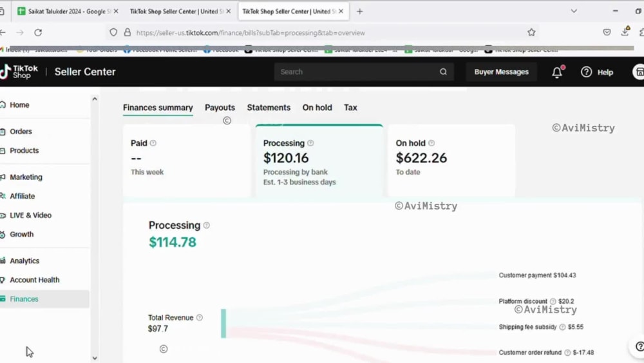The image size is (644, 363).
Task: Click the Total Revenue $97.7 value
Action: click(x=158, y=329)
